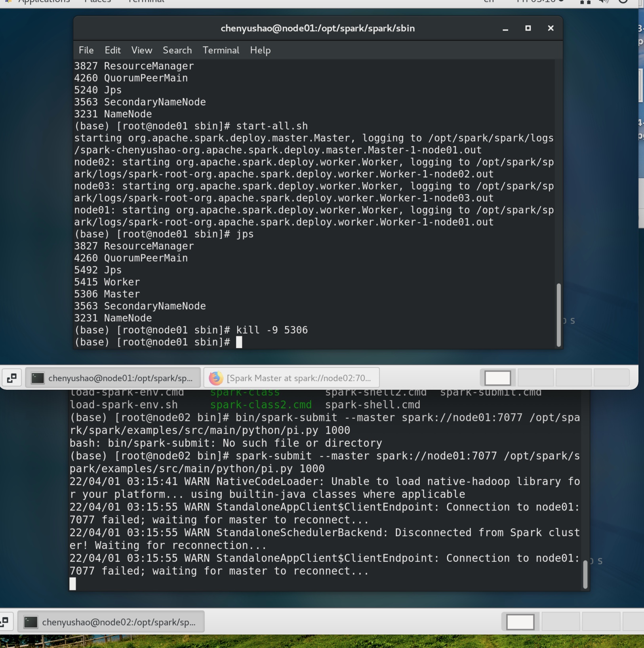Select second workspace in upper workspace switcher
This screenshot has width=644, height=648.
(x=535, y=378)
